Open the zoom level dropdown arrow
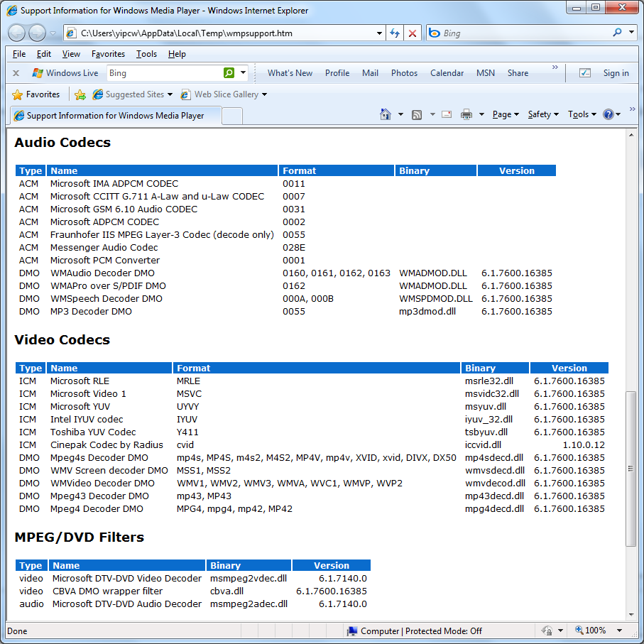Image resolution: width=644 pixels, height=644 pixels. point(619,631)
